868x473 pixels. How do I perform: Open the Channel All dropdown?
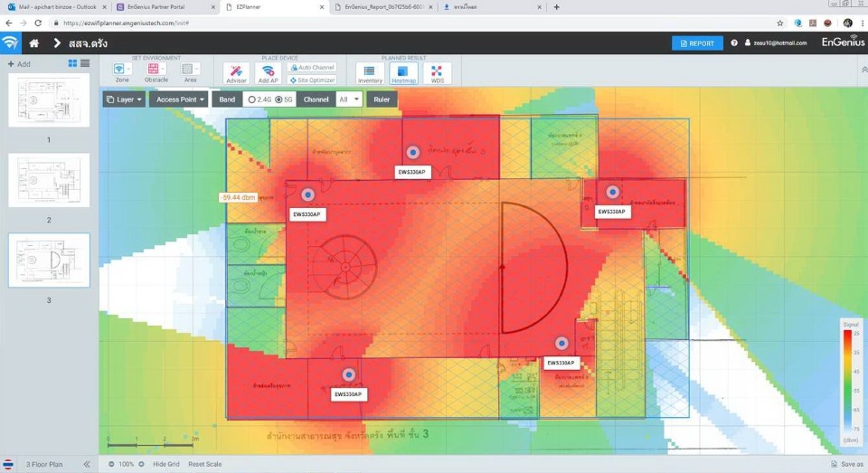[349, 99]
